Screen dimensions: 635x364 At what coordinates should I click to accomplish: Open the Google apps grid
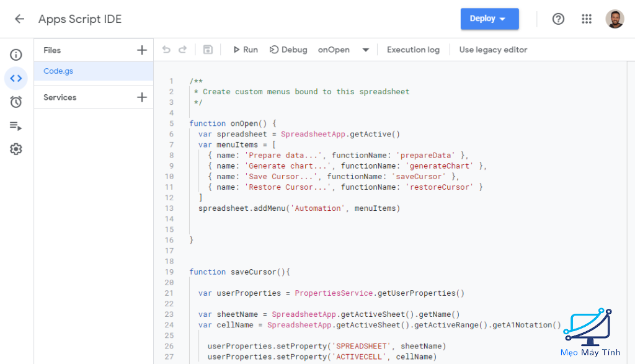coord(587,19)
